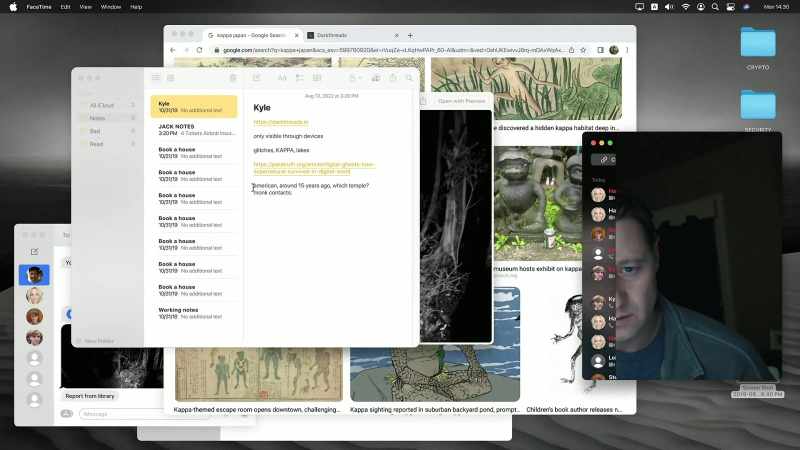
Task: Open the Chrome profile avatar
Action: [614, 50]
